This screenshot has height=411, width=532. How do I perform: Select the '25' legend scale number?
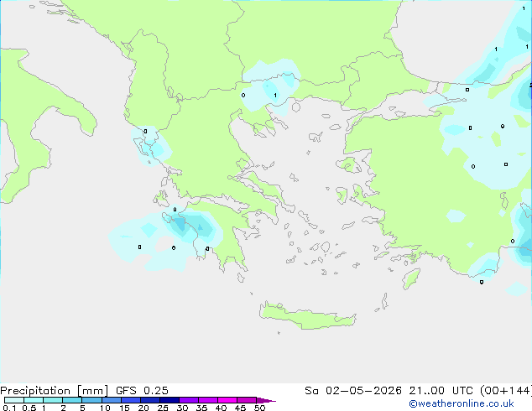[x=163, y=408]
